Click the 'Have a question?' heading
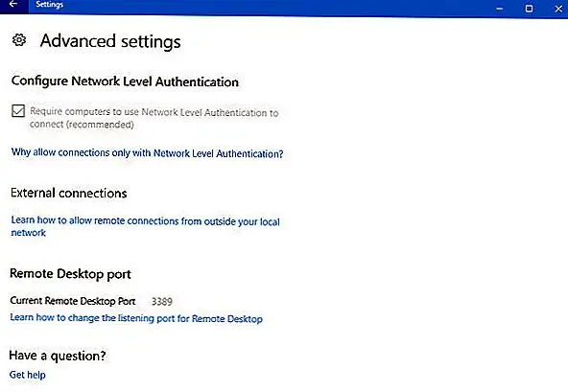Screen dimensions: 568x392 [x=58, y=356]
